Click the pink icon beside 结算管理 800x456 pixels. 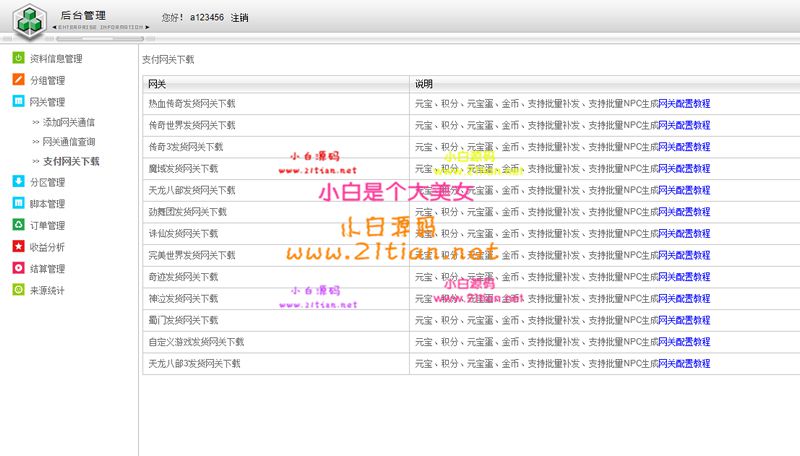point(18,268)
